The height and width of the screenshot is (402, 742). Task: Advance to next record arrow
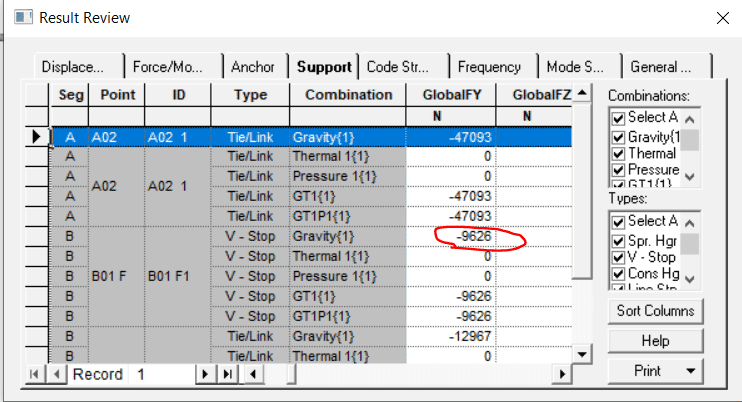tap(205, 375)
